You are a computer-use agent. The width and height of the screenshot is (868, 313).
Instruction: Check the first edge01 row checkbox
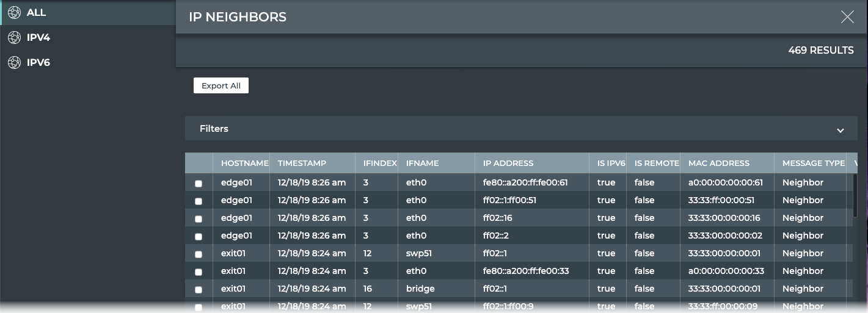(x=199, y=184)
